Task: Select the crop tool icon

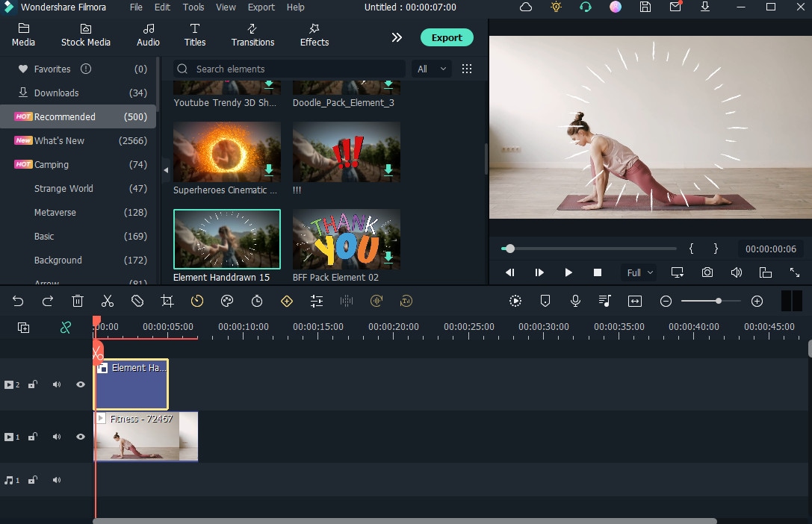Action: 167,301
